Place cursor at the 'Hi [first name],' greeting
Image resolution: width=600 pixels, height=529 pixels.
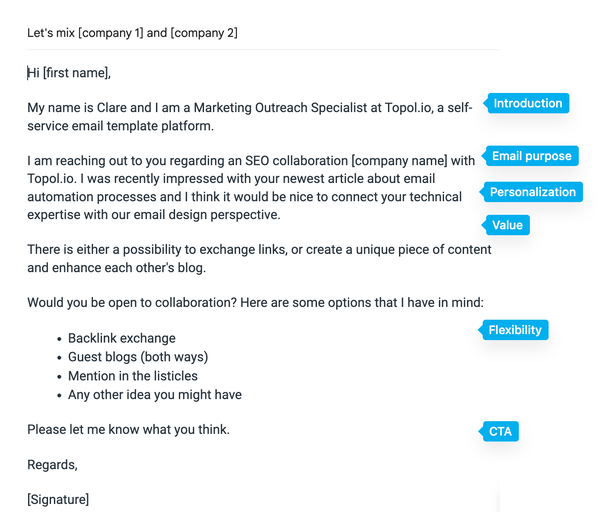pos(69,73)
